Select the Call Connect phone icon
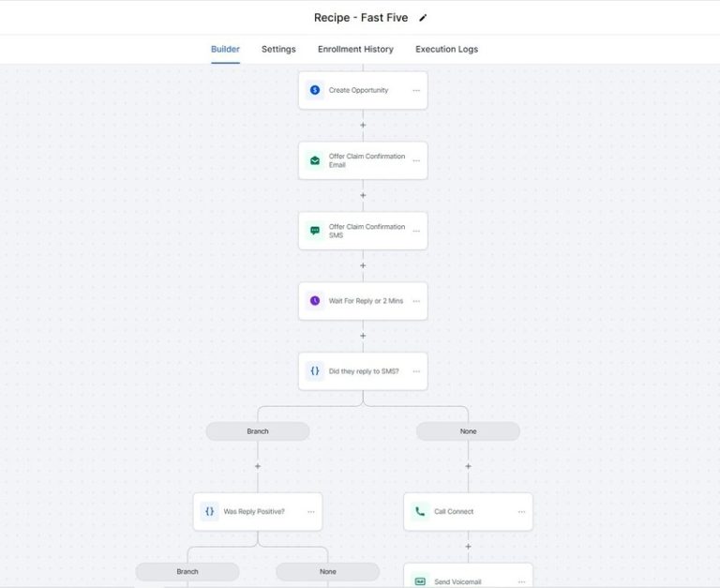720x588 pixels. (420, 512)
